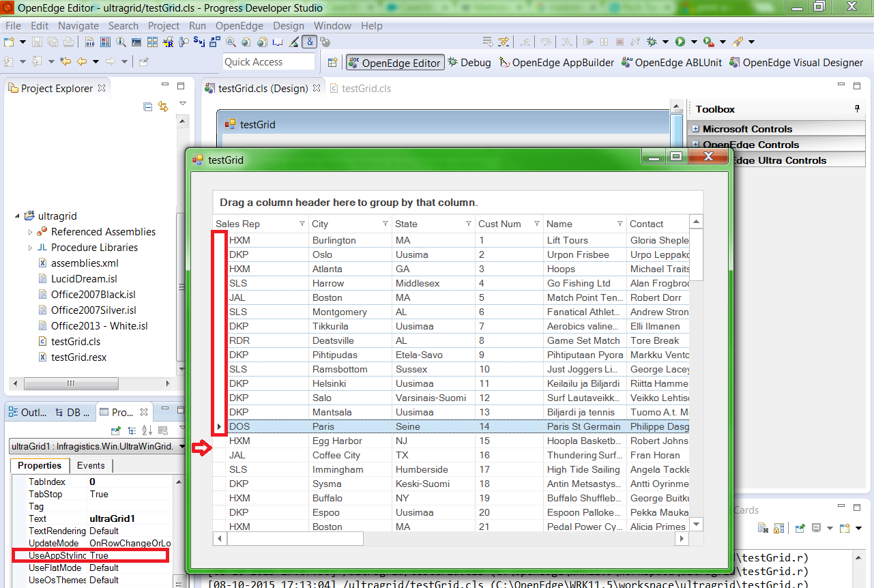
Task: Switch to the Outline view tab
Action: pyautogui.click(x=29, y=412)
